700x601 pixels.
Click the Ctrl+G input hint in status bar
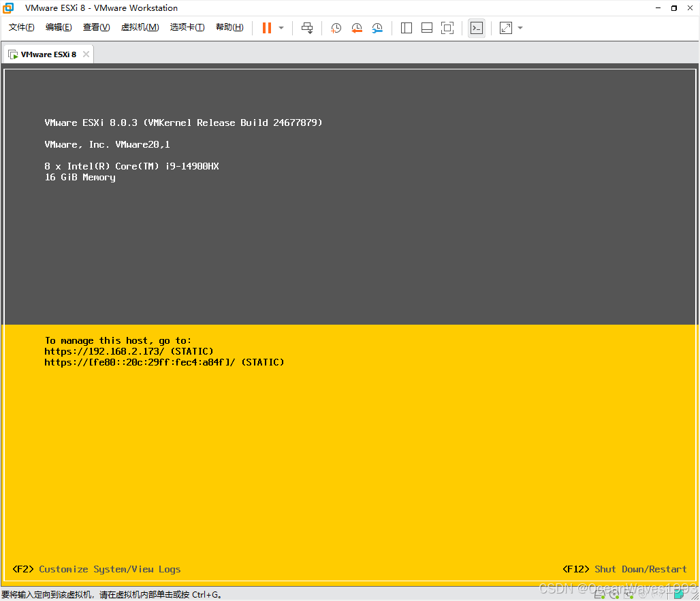pyautogui.click(x=112, y=595)
